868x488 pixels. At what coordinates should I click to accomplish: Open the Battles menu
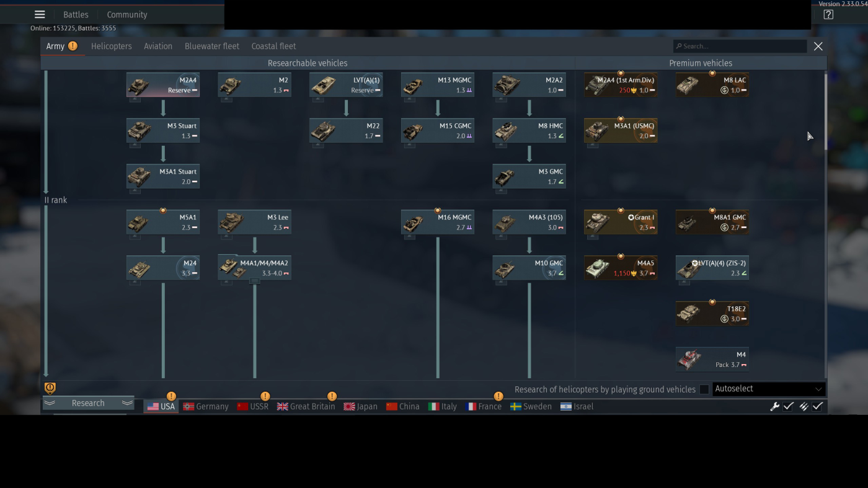(76, 15)
